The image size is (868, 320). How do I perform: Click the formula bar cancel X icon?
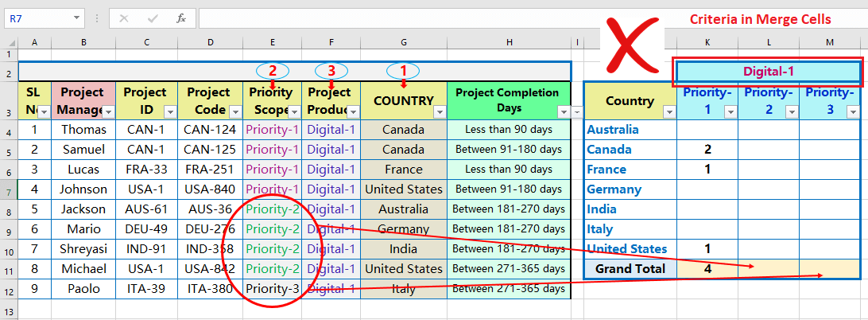[124, 18]
